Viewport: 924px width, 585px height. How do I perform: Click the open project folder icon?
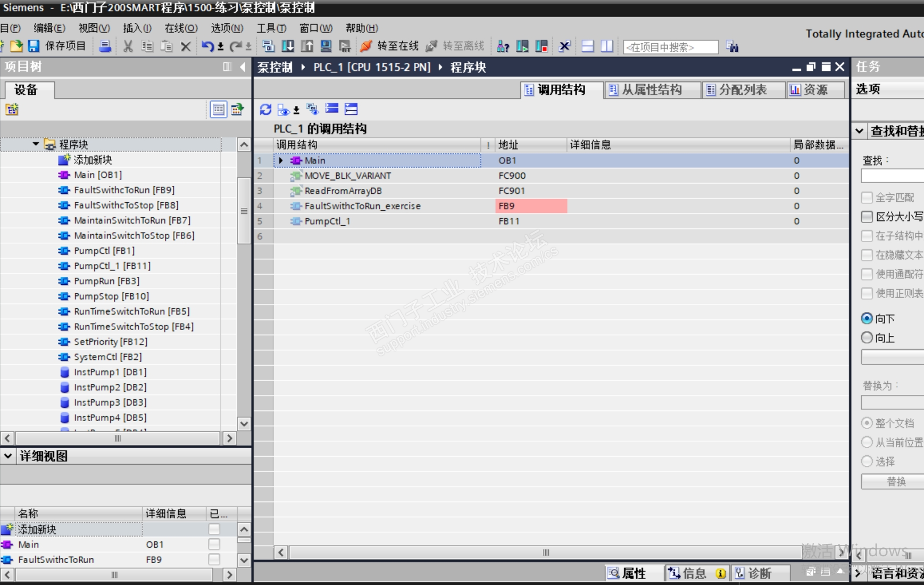tap(16, 46)
